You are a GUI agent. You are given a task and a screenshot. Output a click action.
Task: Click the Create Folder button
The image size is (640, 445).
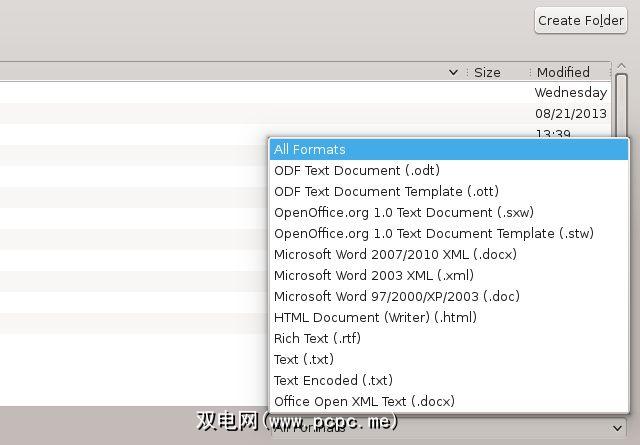[580, 20]
